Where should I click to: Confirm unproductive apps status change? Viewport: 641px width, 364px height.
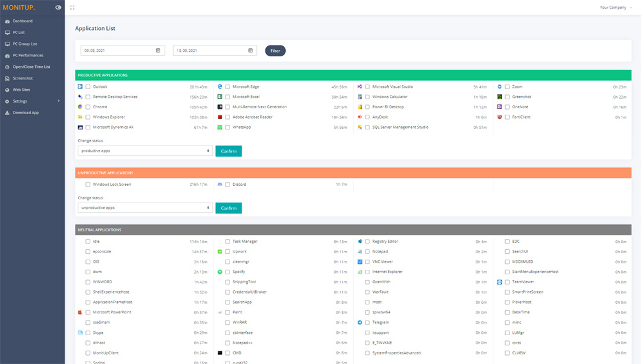(x=229, y=208)
